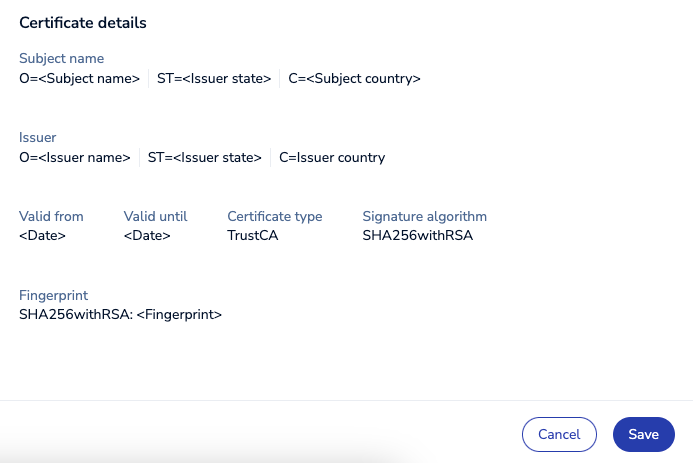This screenshot has width=693, height=463.
Task: Click the Valid until label
Action: click(155, 216)
